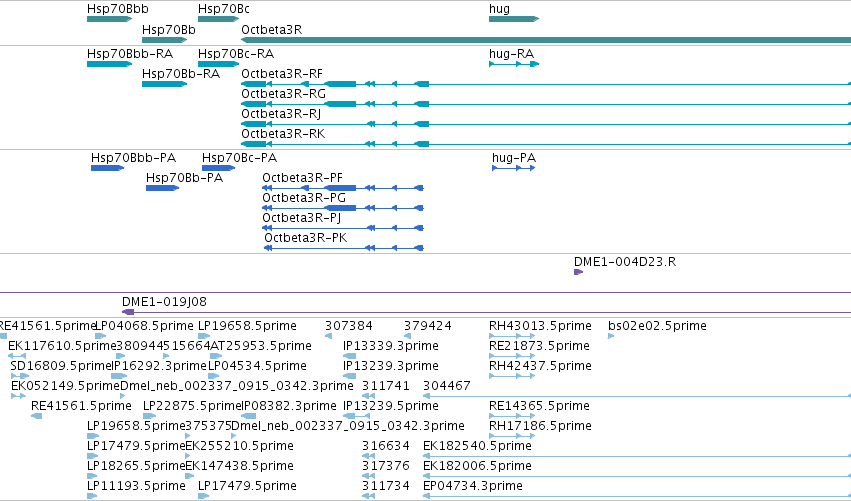Select the 304467 feature
The height and width of the screenshot is (501, 851).
tap(447, 386)
